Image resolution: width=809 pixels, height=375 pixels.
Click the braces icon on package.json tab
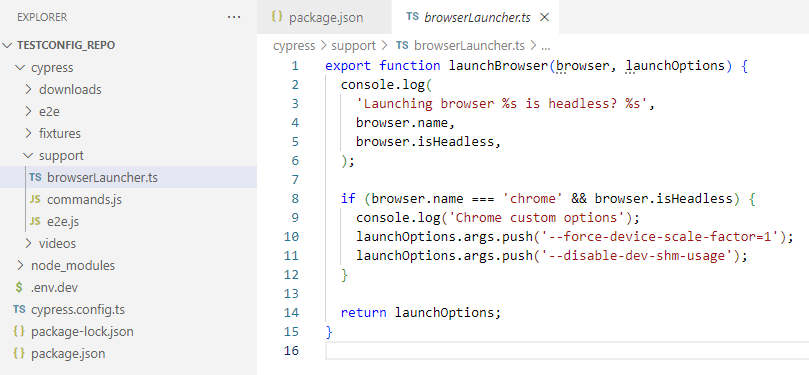[277, 17]
